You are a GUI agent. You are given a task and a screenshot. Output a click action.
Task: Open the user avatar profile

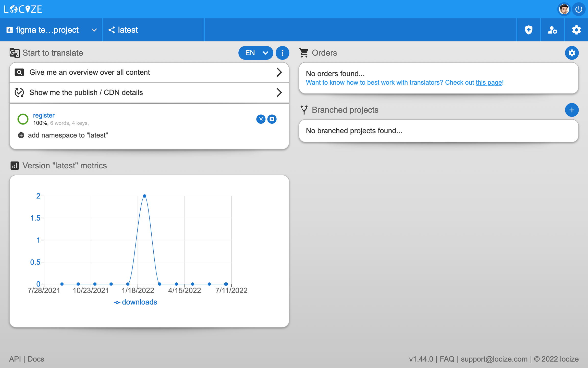(564, 9)
